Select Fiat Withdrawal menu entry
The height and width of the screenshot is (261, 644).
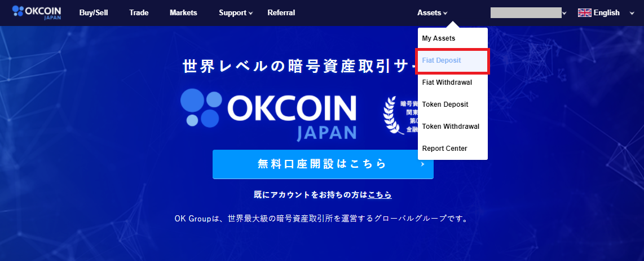click(453, 82)
